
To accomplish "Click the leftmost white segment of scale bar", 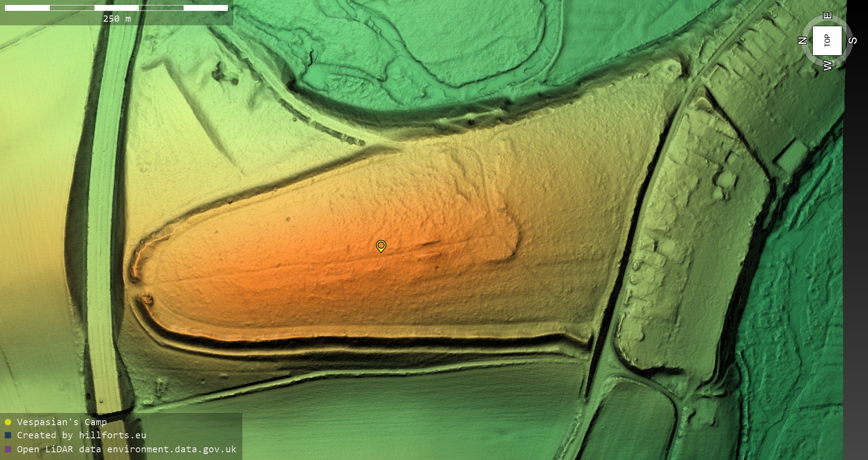I will [27, 8].
